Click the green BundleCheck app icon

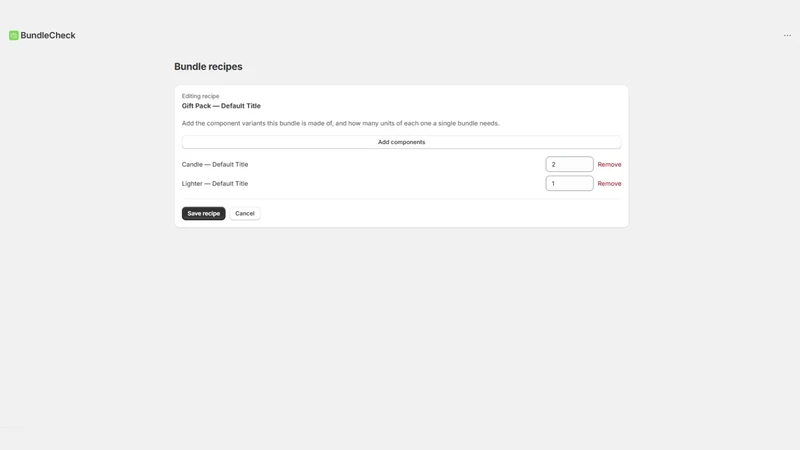pos(14,35)
